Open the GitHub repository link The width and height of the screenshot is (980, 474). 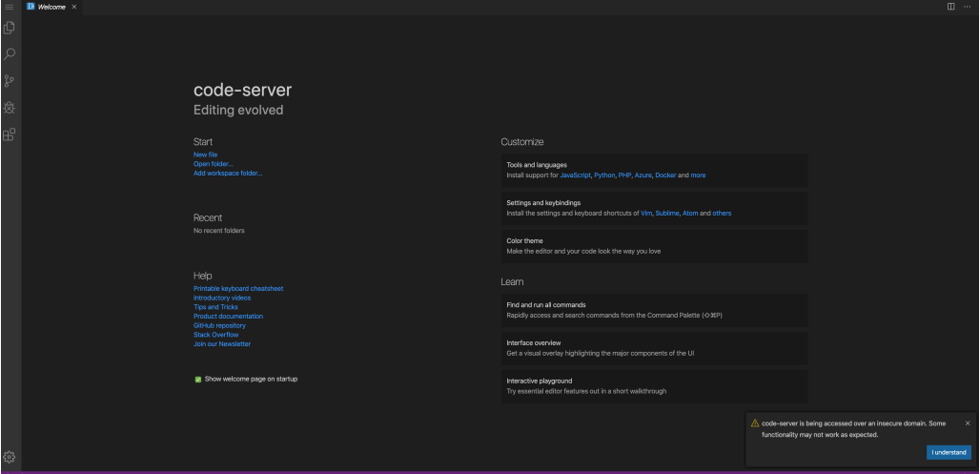pyautogui.click(x=219, y=325)
